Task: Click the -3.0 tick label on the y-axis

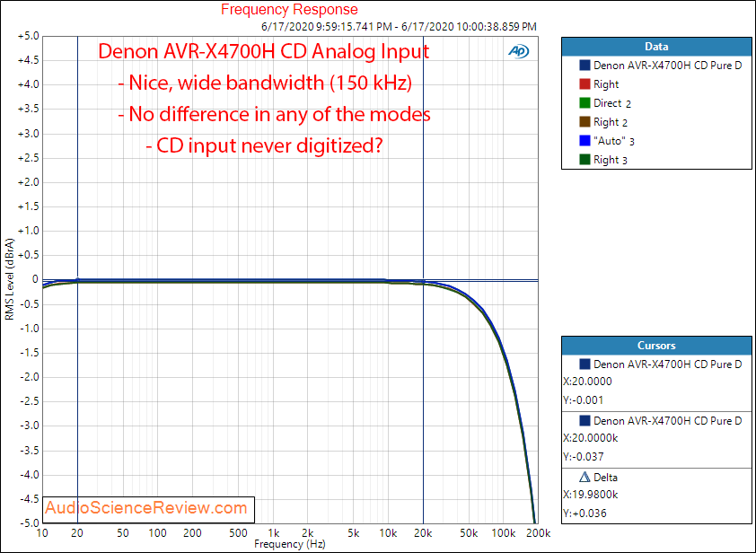Action: (x=29, y=426)
